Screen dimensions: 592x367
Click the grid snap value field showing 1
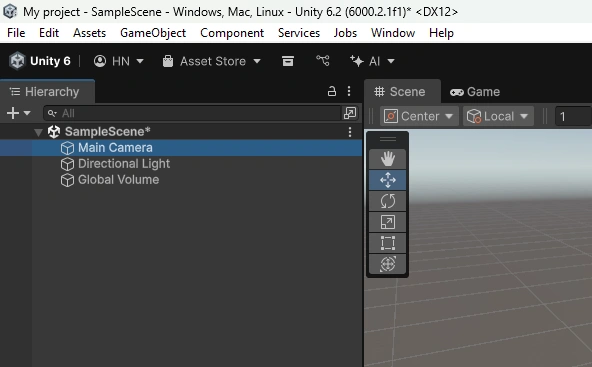573,116
